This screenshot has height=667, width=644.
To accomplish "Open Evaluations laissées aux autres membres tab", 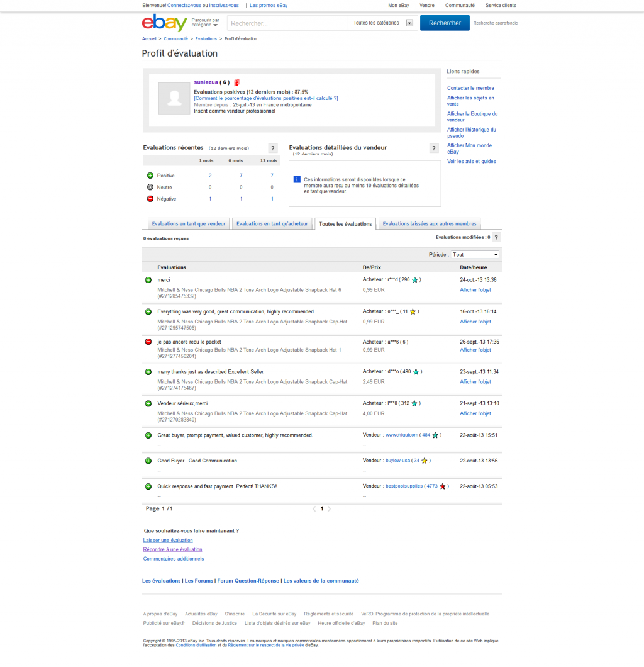I will (430, 224).
